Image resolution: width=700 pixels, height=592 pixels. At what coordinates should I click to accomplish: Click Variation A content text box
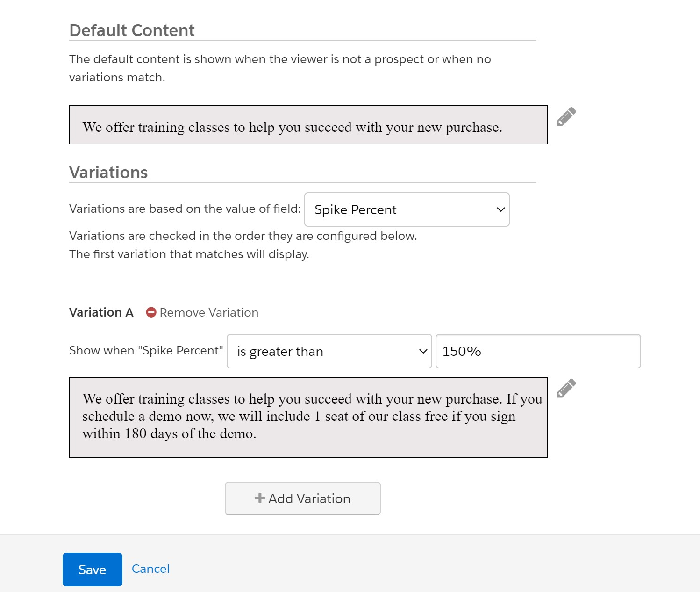pyautogui.click(x=308, y=418)
